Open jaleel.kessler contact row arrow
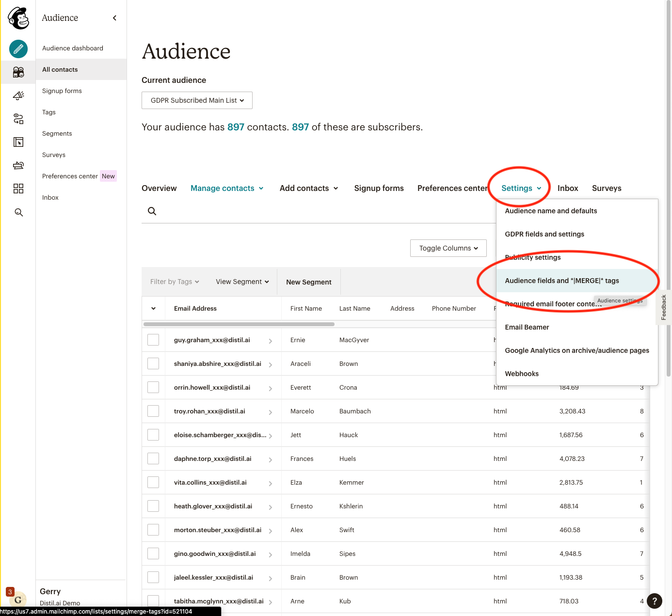The image size is (672, 616). [x=270, y=579]
